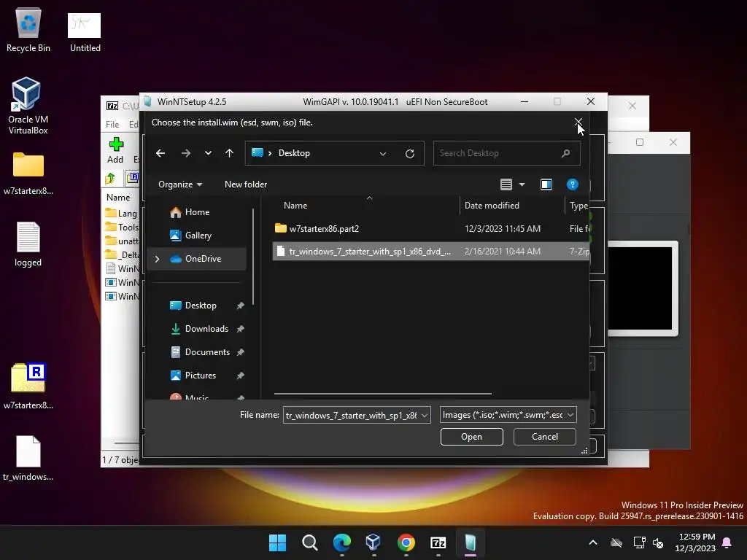Open w7starterx8 RAR archive icon
747x560 pixels.
[28, 386]
